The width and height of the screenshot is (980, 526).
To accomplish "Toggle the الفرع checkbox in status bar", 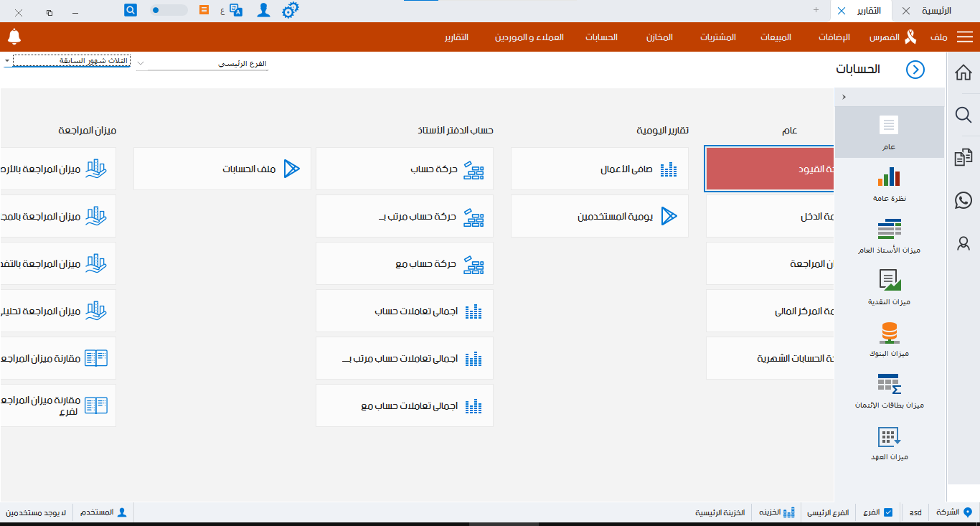I will point(888,512).
